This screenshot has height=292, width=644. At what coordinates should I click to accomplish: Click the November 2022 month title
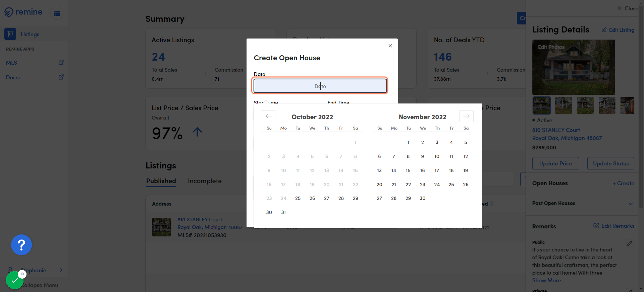[x=423, y=117]
